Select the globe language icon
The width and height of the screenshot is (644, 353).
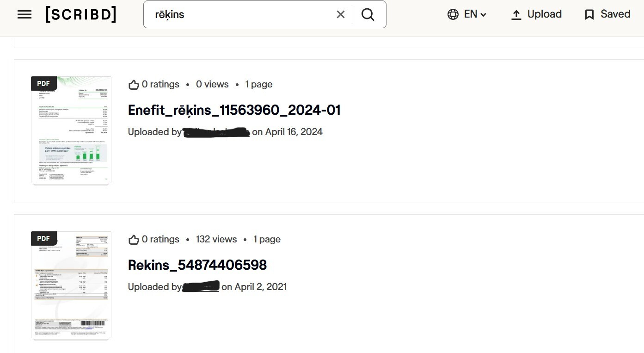click(453, 14)
